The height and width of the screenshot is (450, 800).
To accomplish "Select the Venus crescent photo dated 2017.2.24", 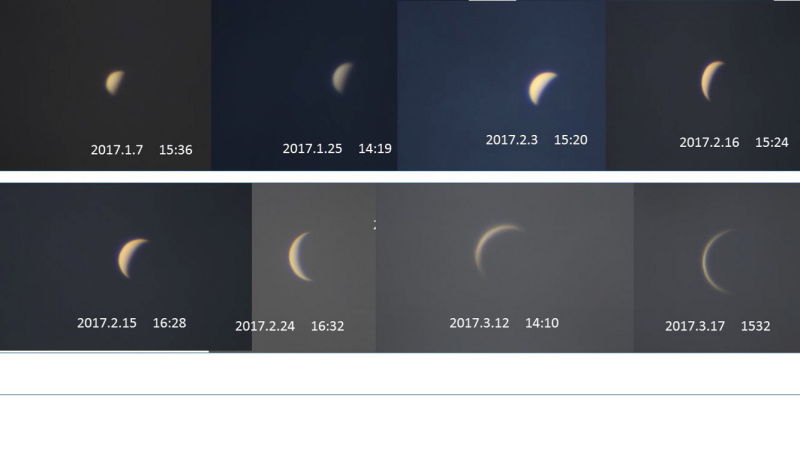I will point(314,267).
